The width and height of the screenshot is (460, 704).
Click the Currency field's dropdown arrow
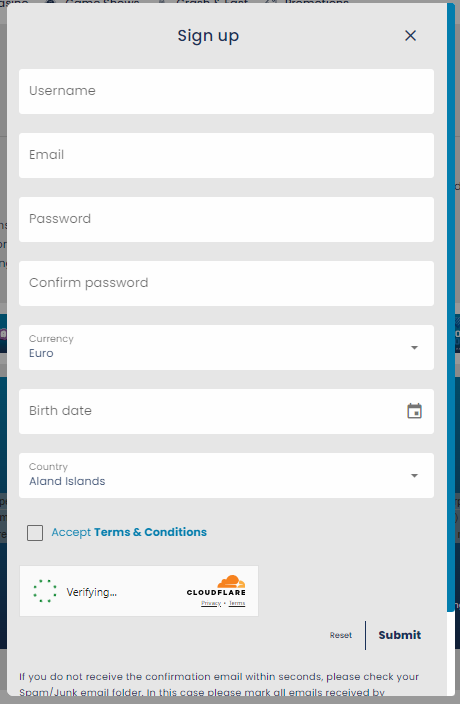point(414,348)
